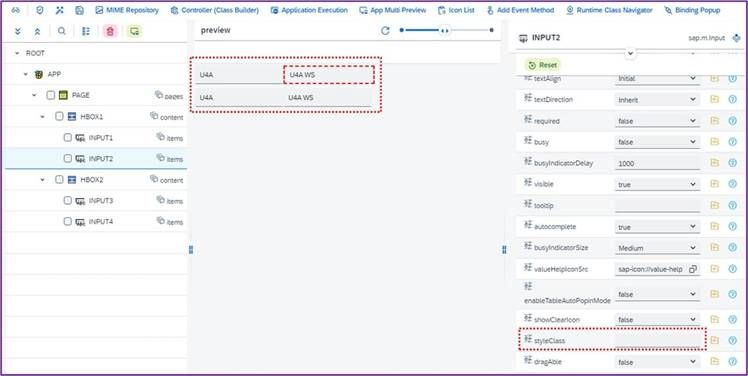Click the busyIndicatorDelay field showing 1000
The image size is (748, 376).
tap(657, 163)
